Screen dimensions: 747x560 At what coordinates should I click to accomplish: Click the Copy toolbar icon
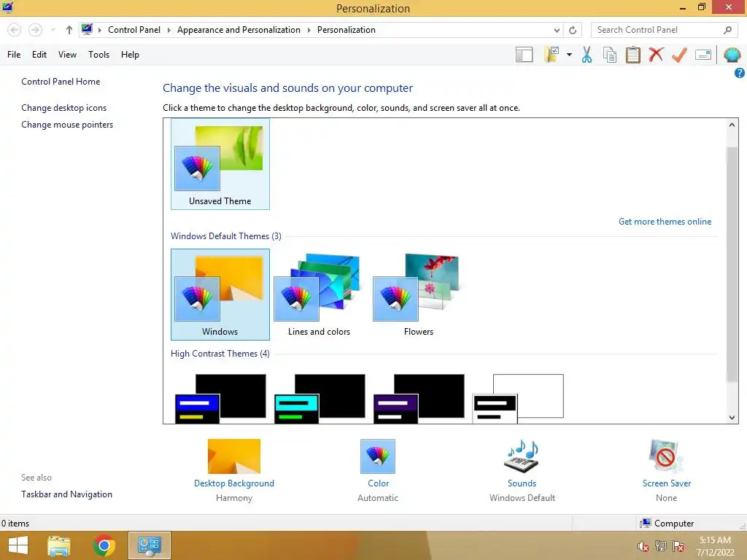pos(610,55)
